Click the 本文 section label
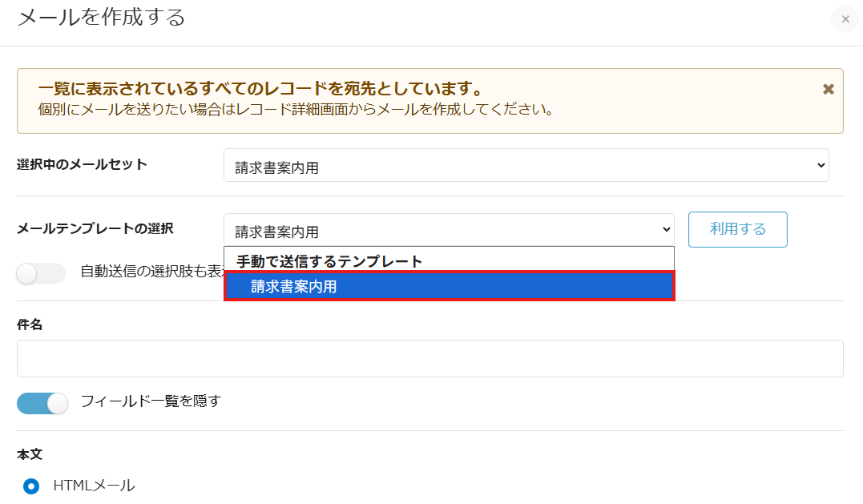Screen dimensions: 863x504 click(x=30, y=454)
